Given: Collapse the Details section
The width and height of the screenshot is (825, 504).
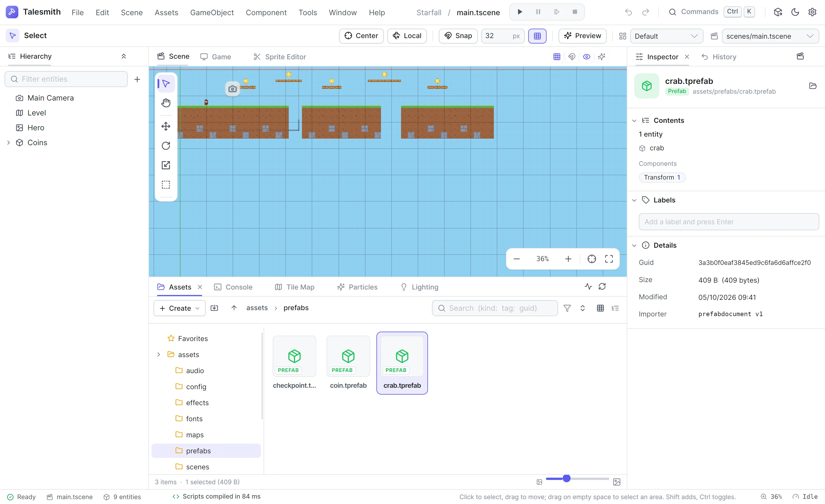Looking at the screenshot, I should pos(634,245).
